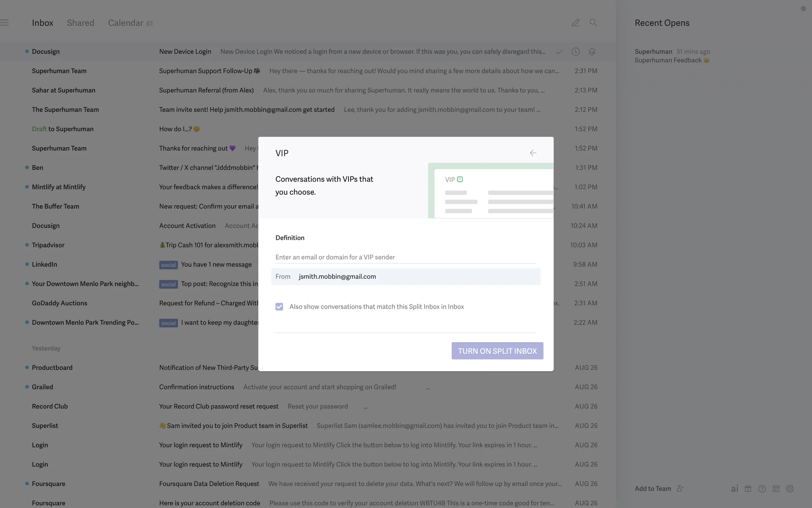Open the Calendar tab
812x508 pixels.
(x=126, y=23)
